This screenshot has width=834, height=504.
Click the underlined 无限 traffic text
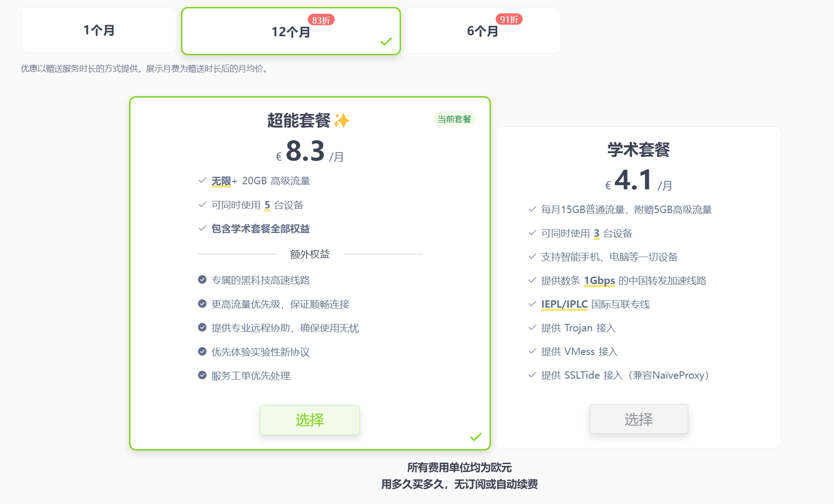coord(221,181)
